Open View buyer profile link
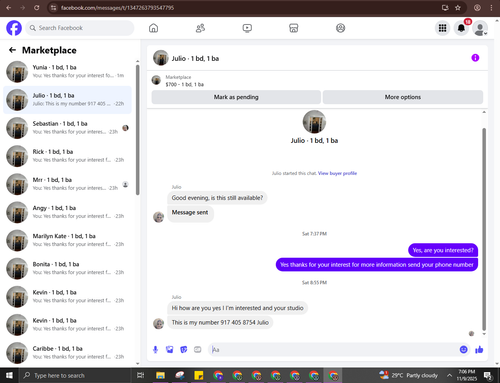The image size is (500, 383). [337, 173]
